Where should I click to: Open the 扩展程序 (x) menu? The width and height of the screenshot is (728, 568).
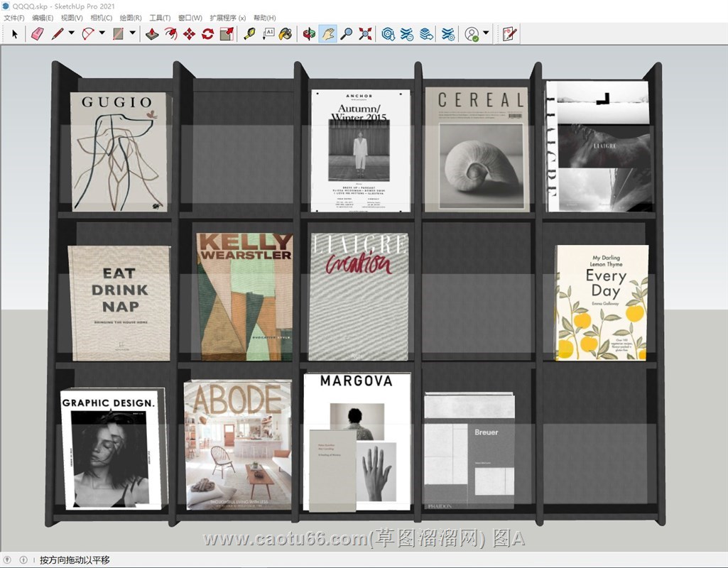click(x=227, y=18)
